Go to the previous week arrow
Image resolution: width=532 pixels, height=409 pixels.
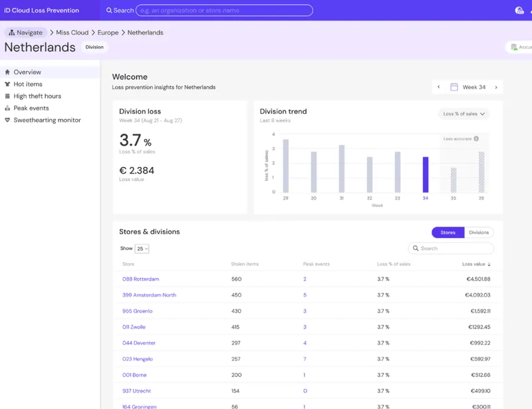click(x=439, y=87)
